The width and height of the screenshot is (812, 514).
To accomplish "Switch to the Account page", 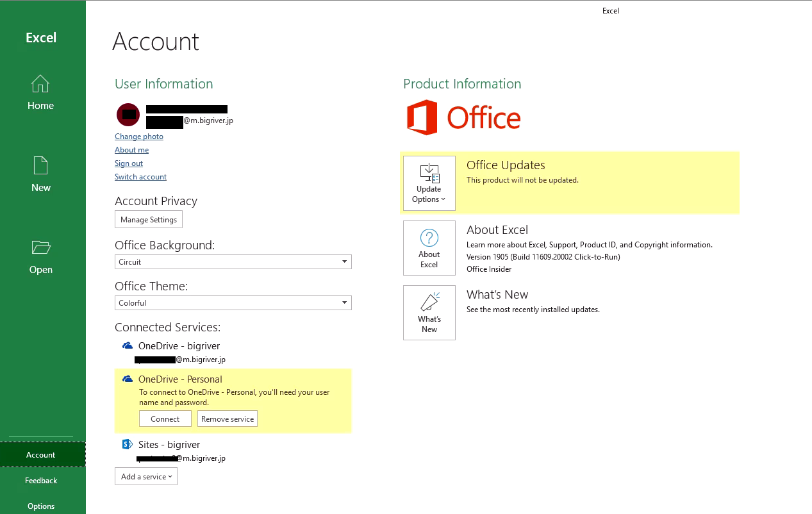I will tap(40, 454).
